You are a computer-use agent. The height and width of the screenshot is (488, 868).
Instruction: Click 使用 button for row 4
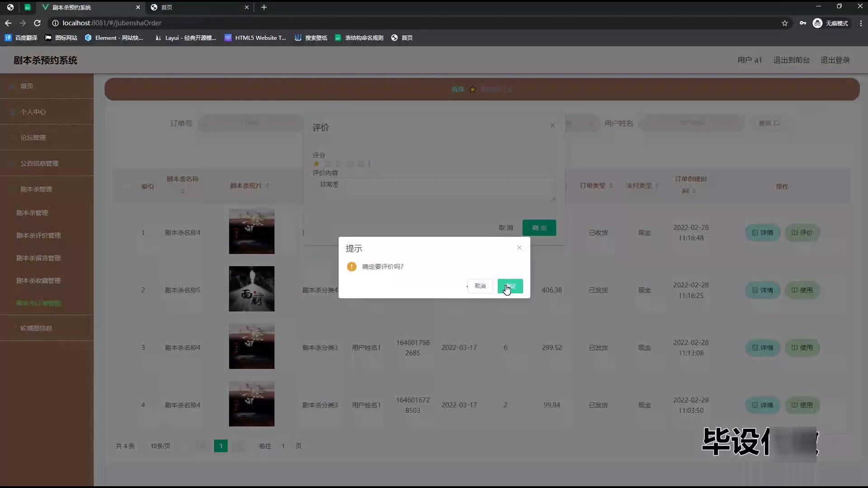point(802,405)
